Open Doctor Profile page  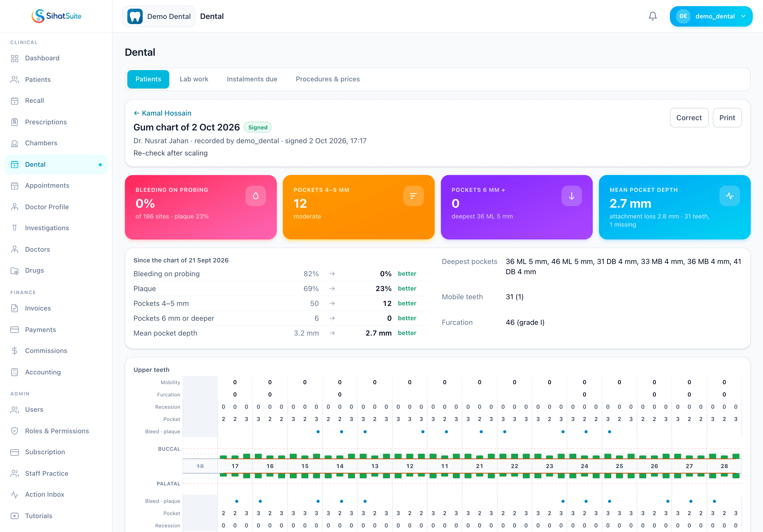pos(56,207)
